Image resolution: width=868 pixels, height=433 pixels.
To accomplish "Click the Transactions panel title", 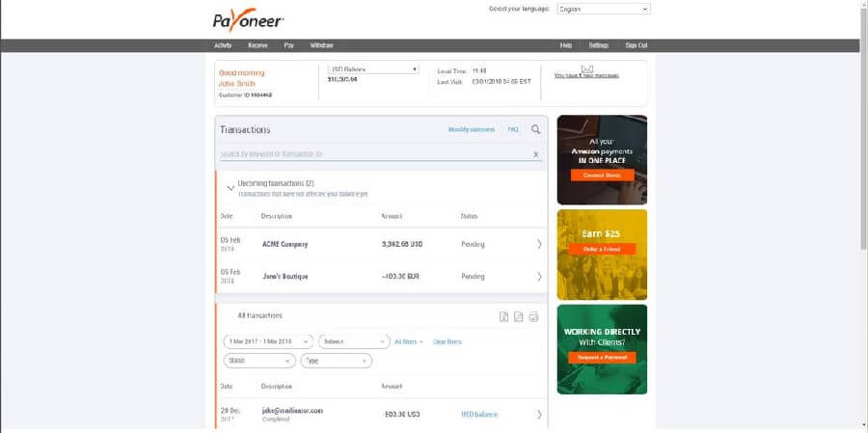I will tap(245, 129).
